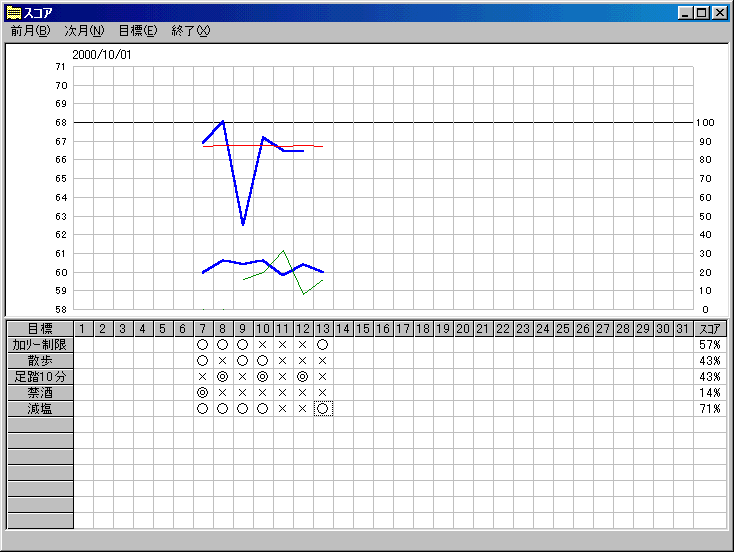The width and height of the screenshot is (734, 552).
Task: Toggle カロリー制限 cross mark on day 10
Action: 263,345
